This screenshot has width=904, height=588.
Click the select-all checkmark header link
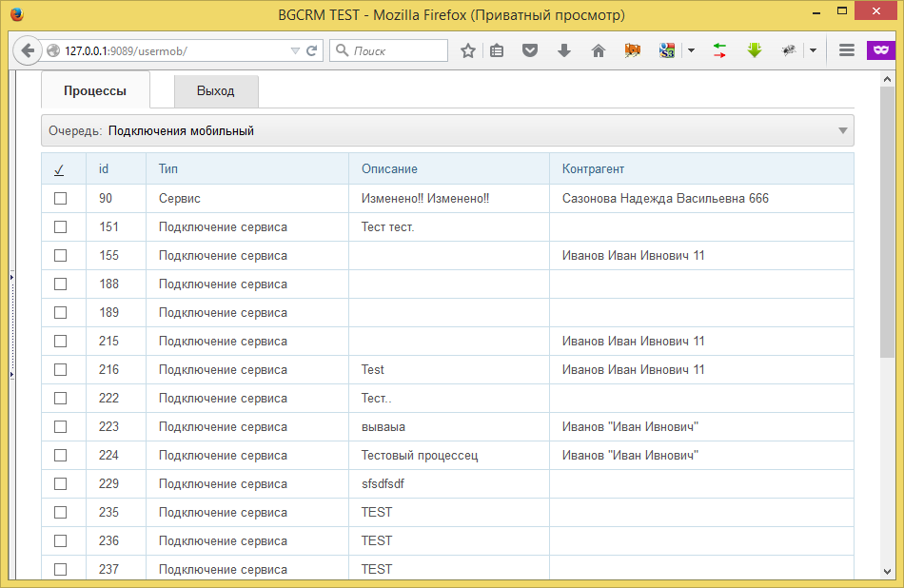[59, 169]
